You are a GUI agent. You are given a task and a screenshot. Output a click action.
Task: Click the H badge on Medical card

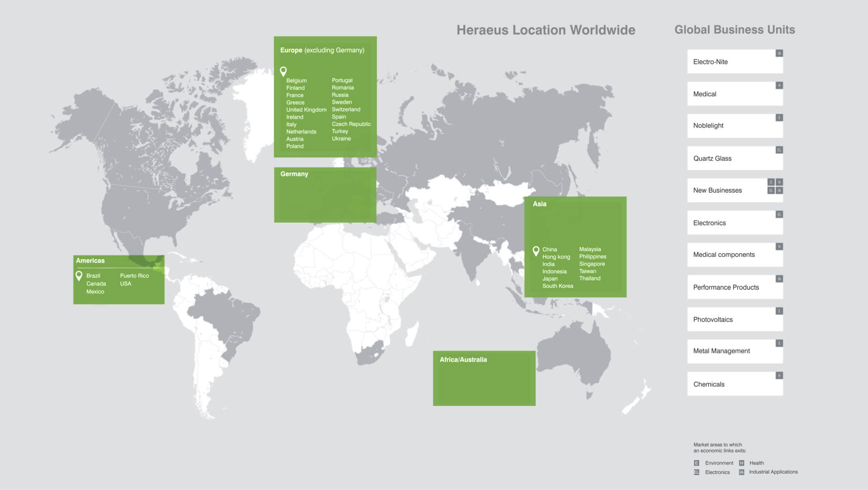pyautogui.click(x=779, y=86)
